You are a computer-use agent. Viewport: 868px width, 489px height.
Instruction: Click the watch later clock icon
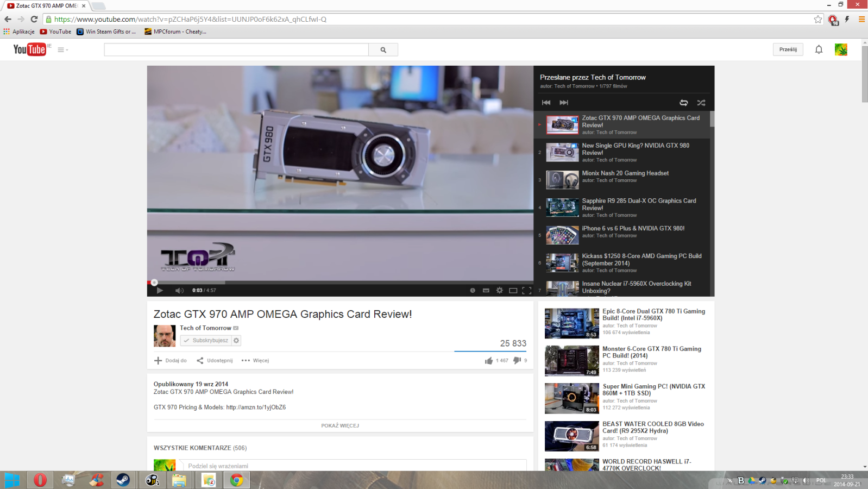click(x=473, y=291)
